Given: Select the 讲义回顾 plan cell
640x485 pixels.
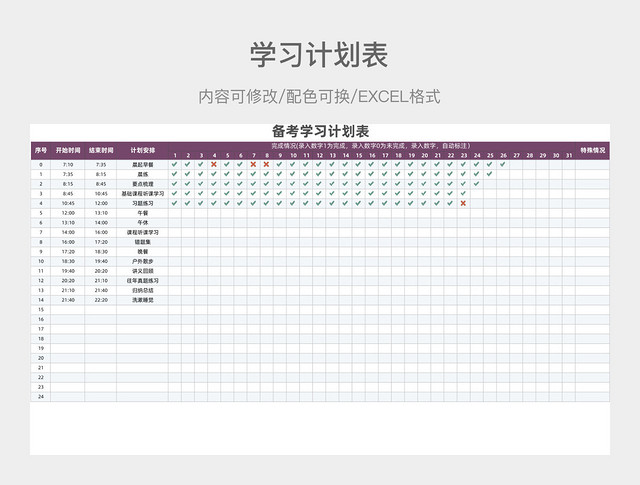Looking at the screenshot, I should click(x=142, y=271).
